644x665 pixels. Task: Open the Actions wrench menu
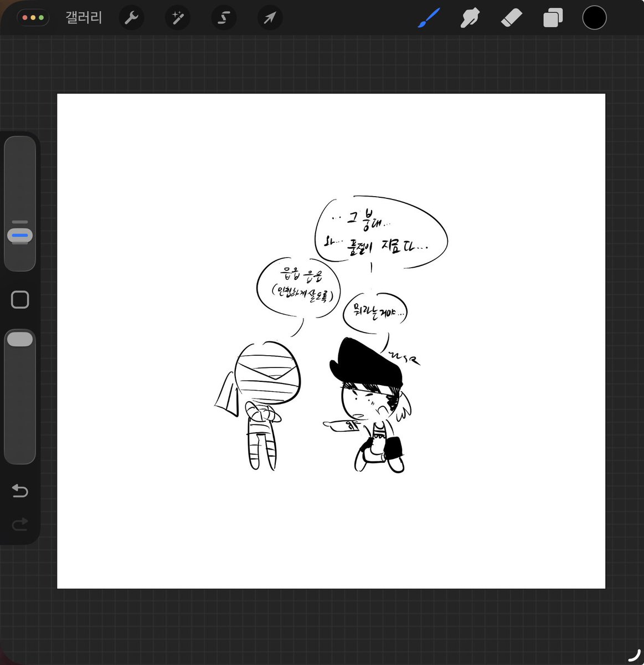[131, 18]
